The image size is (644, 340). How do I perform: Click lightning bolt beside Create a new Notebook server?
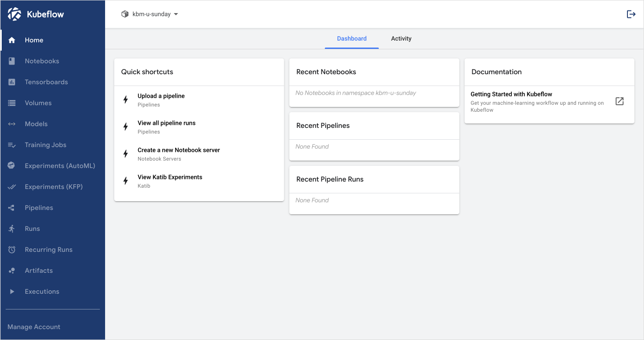tap(126, 154)
